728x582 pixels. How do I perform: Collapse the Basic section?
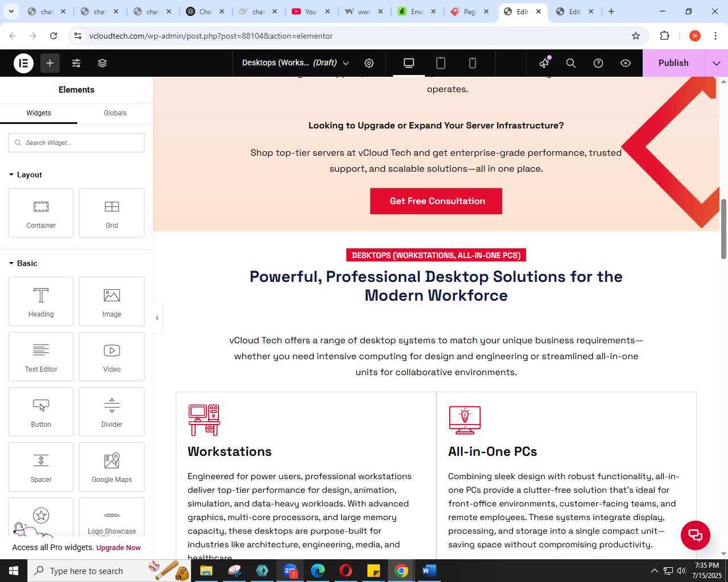coord(23,263)
